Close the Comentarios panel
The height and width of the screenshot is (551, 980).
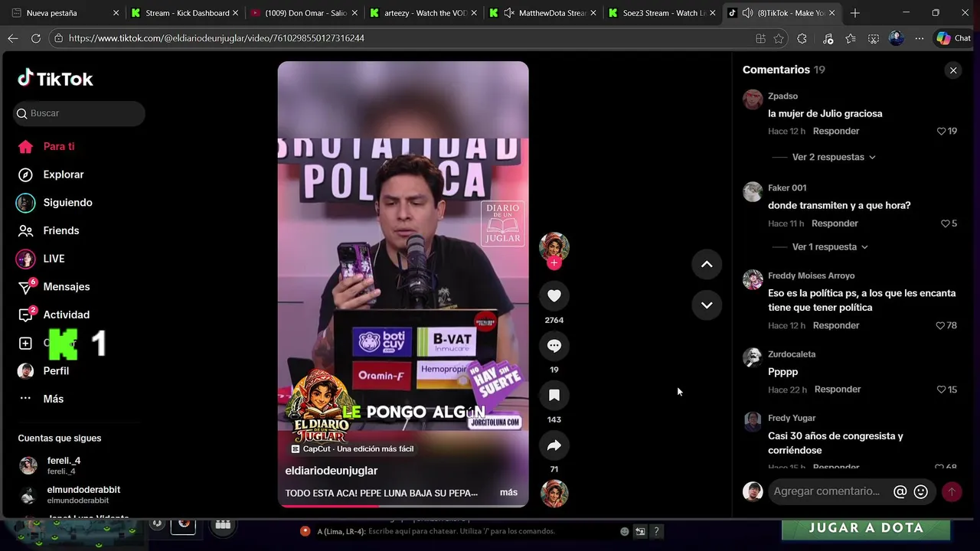[953, 70]
